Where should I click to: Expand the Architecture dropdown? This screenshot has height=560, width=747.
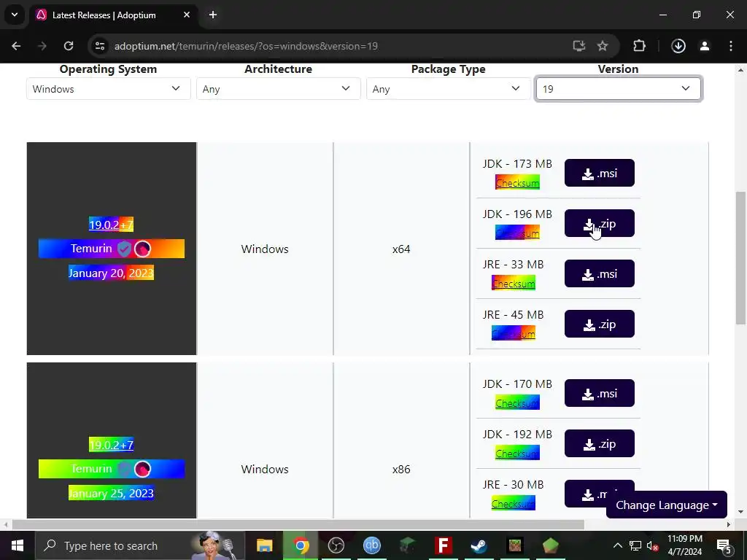[278, 88]
